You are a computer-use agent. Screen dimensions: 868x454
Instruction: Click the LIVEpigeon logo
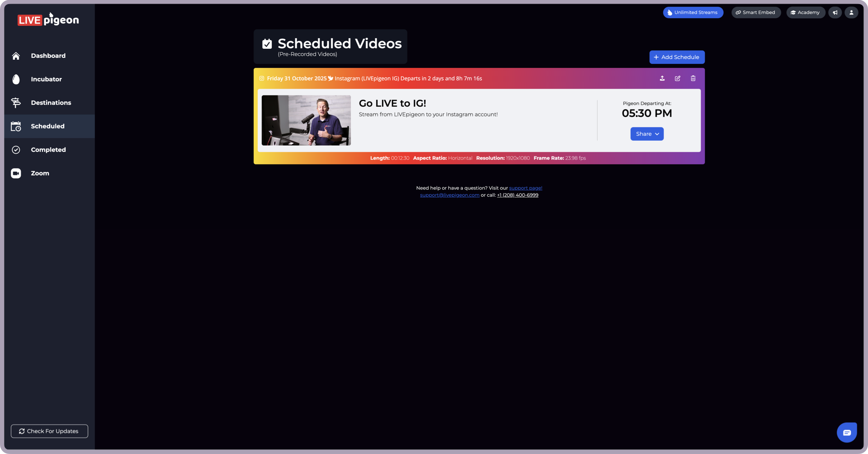[48, 19]
